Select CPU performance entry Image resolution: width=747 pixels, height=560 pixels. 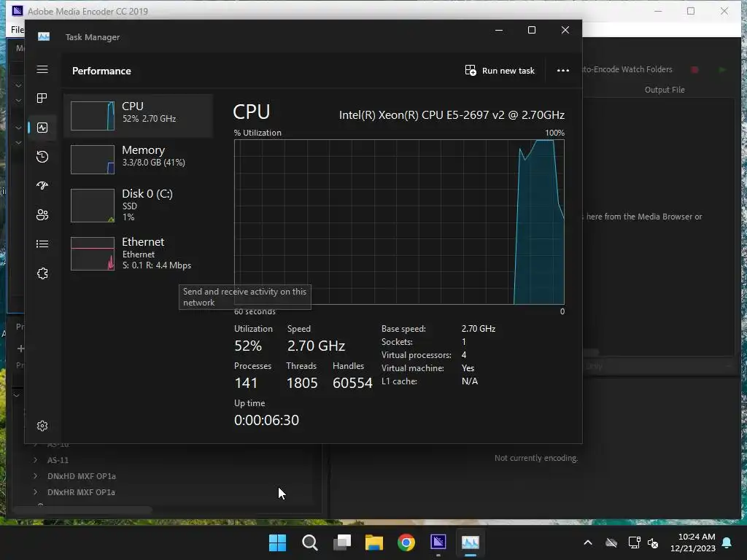click(138, 116)
